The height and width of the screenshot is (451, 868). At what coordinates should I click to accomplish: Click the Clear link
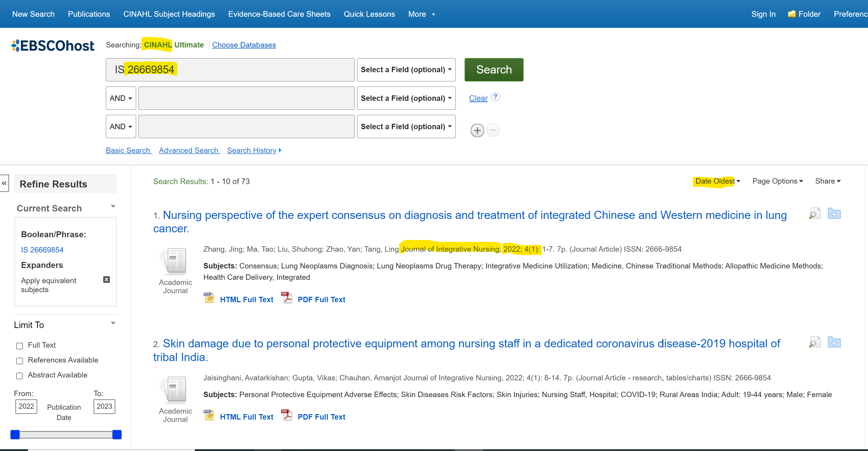click(x=478, y=98)
